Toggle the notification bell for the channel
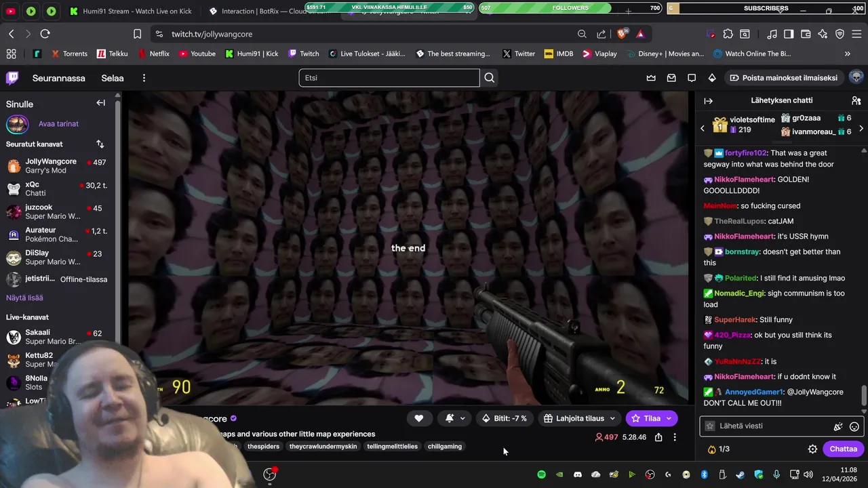868x488 pixels. (x=450, y=419)
